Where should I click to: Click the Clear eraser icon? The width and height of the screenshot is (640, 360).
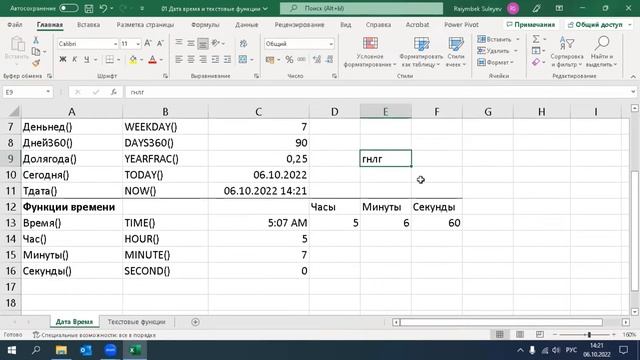coord(536,62)
